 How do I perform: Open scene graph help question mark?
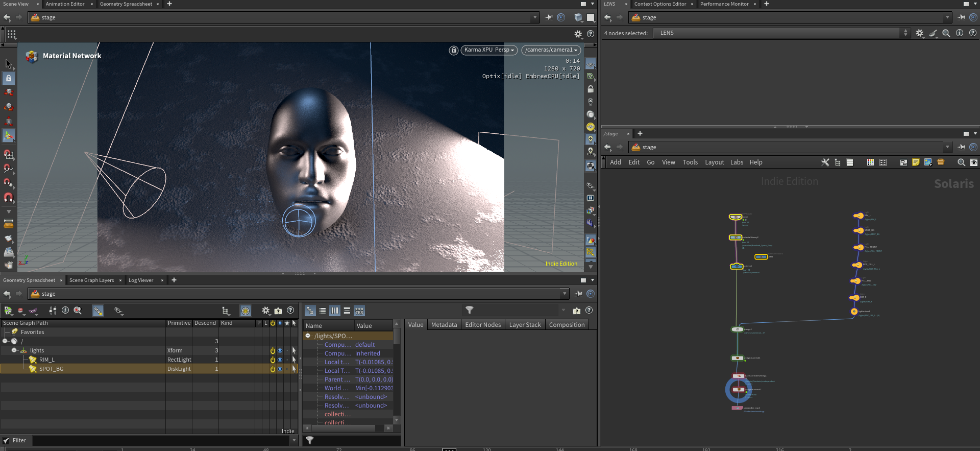click(290, 311)
